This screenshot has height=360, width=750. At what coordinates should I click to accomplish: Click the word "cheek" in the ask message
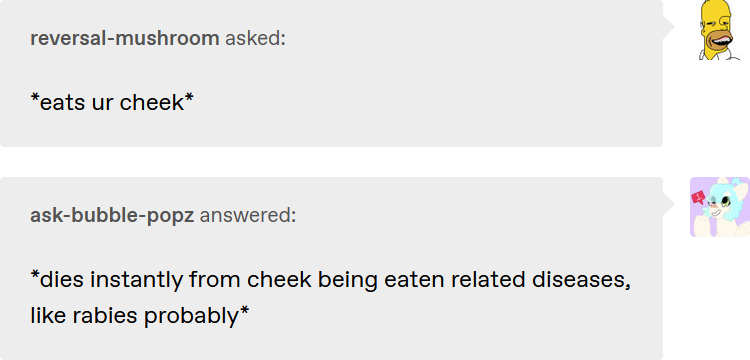(x=152, y=102)
